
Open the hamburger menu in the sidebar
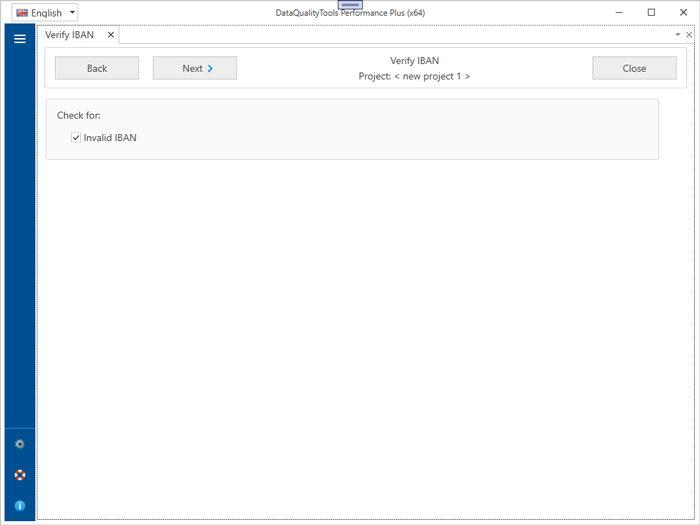pos(19,39)
